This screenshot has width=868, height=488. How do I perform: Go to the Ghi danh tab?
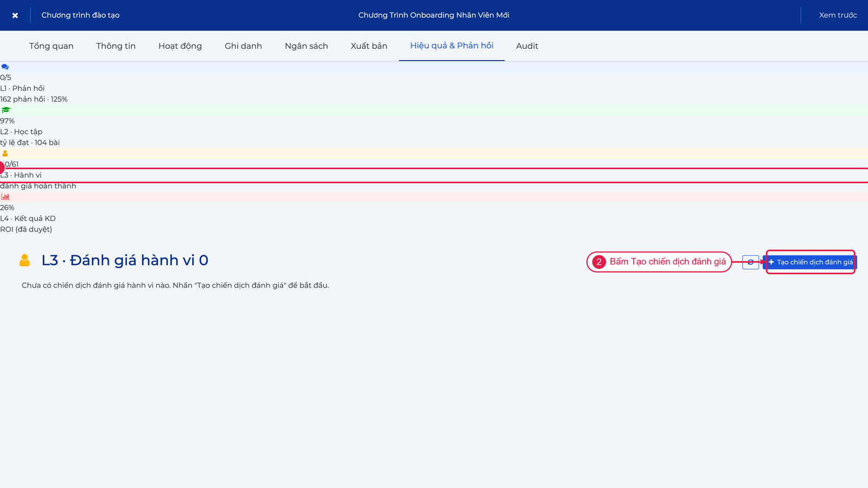[x=244, y=46]
